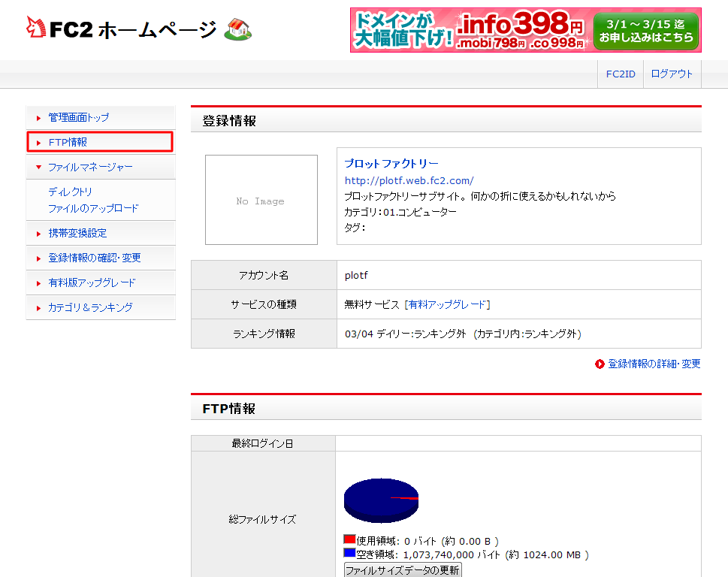Click the arrow beside 登録情報の確認・変更
Viewport: 728px width, 577px height.
pos(38,258)
